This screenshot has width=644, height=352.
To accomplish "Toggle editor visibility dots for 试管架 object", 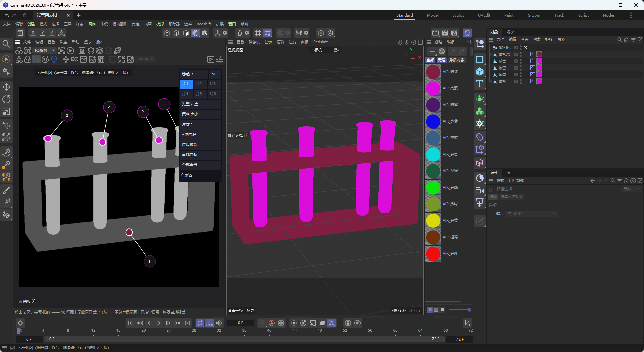I will coord(521,54).
